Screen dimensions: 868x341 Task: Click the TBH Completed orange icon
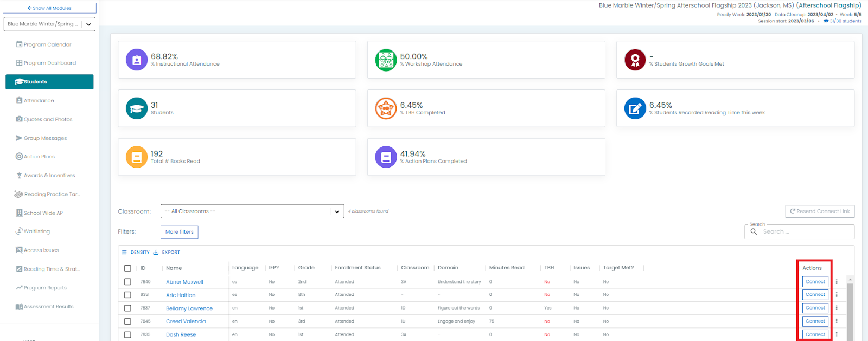coord(386,108)
